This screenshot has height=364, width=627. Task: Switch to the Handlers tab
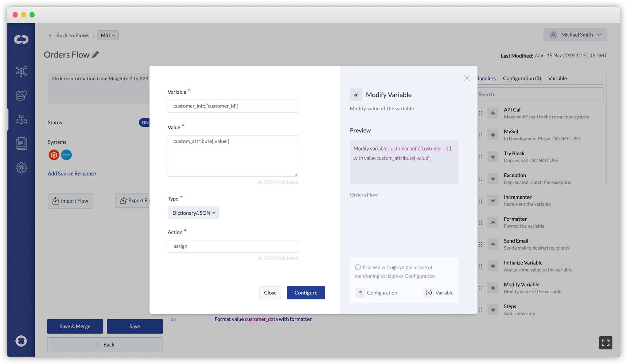click(x=487, y=78)
